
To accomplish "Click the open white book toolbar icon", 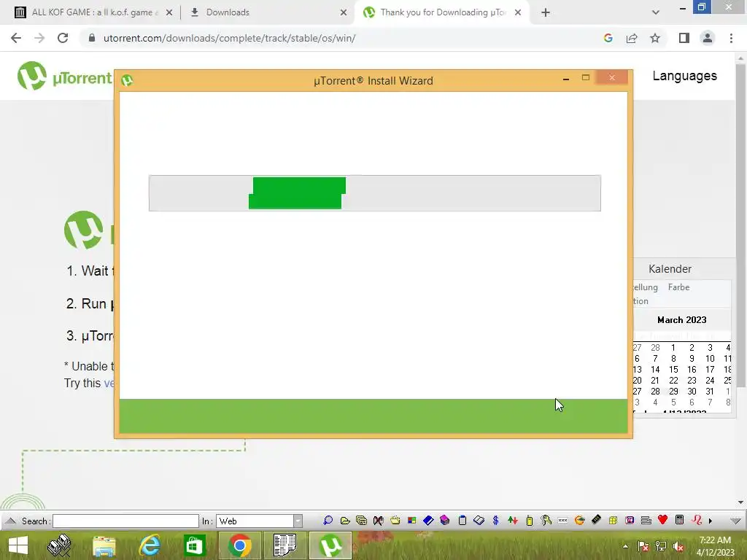I will (x=479, y=521).
